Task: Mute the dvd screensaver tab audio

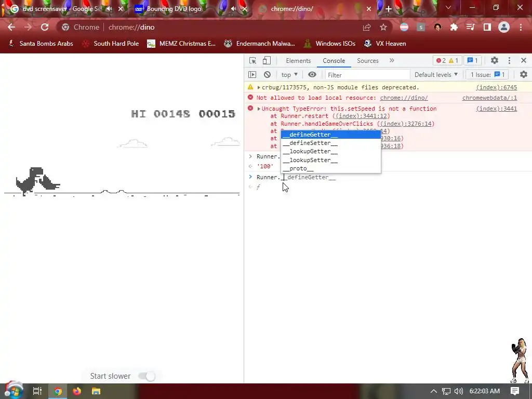Action: 109,9
